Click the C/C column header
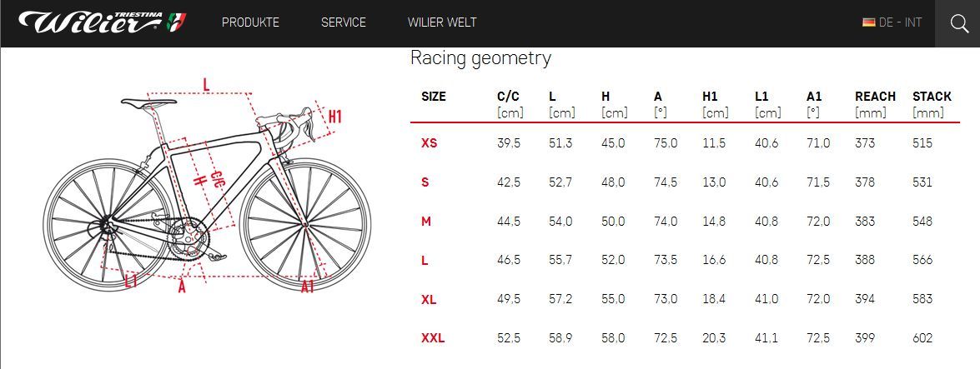The image size is (980, 369). click(508, 97)
